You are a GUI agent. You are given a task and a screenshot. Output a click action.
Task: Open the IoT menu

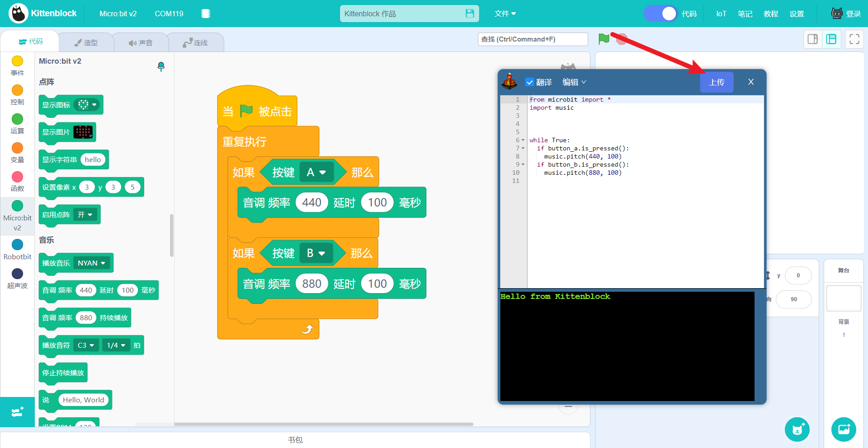721,14
